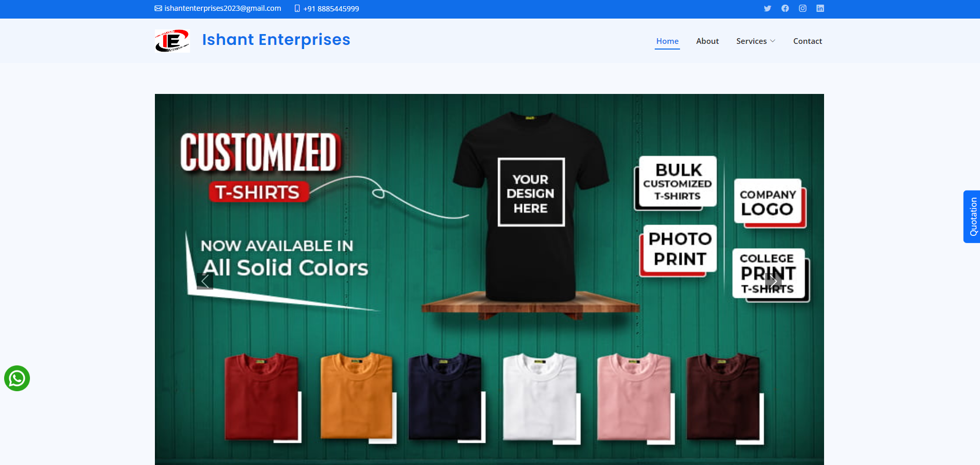980x465 pixels.
Task: Click the phone icon beside the number
Action: (297, 8)
